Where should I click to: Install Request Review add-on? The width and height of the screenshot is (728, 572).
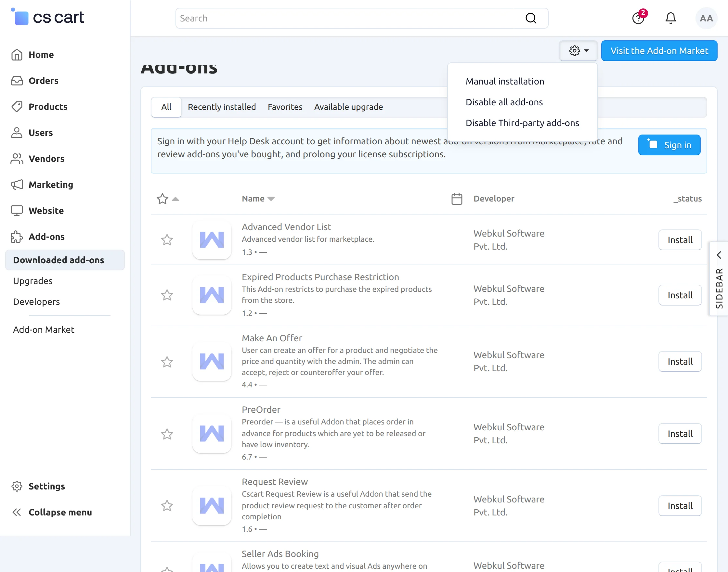click(x=680, y=506)
